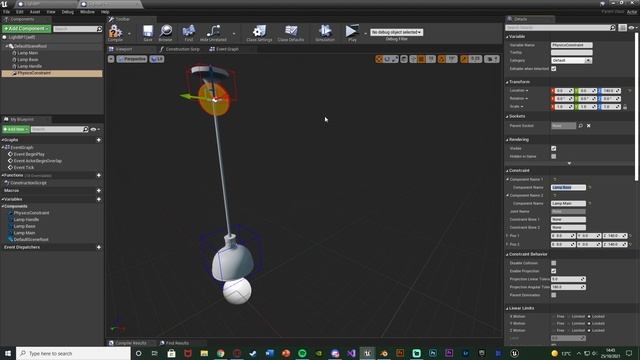Click the Simulation toolbar icon
Viewport: 640px width, 360px height.
(325, 31)
